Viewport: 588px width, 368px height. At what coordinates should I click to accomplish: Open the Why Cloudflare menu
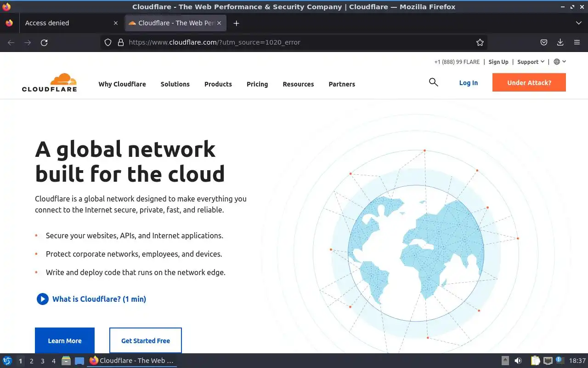[122, 84]
